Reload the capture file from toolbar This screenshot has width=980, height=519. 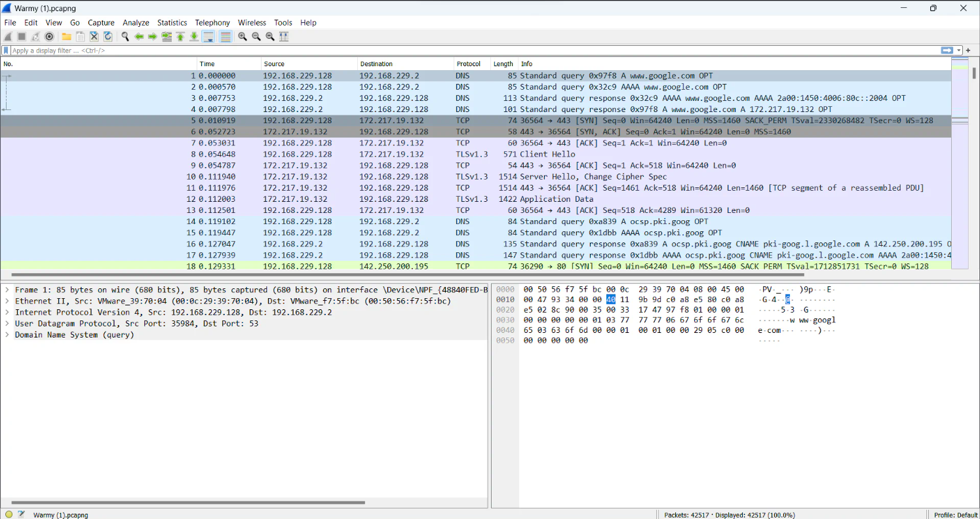tap(108, 37)
